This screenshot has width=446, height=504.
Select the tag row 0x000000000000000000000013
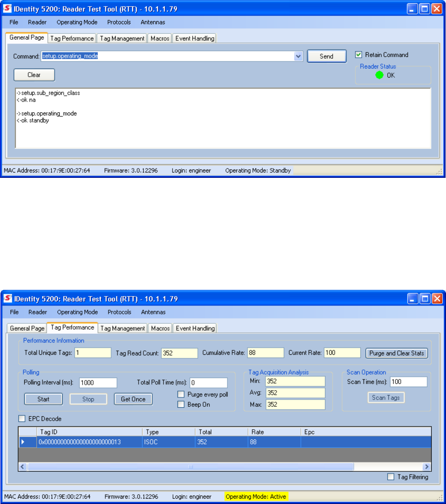(x=225, y=442)
